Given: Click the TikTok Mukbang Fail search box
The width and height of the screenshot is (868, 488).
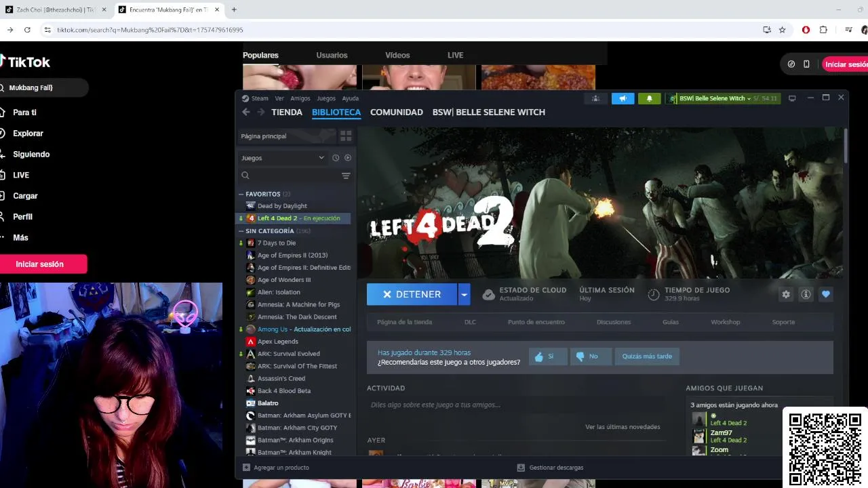Looking at the screenshot, I should coord(45,87).
